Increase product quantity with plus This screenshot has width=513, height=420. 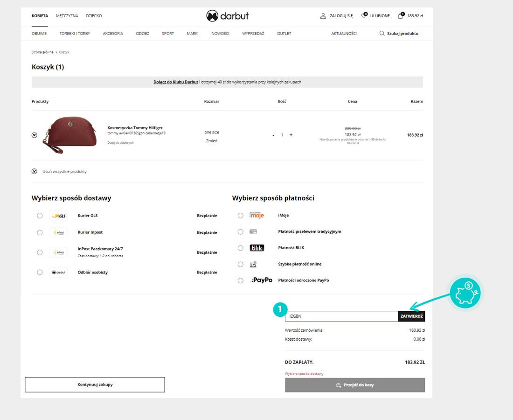pos(291,135)
